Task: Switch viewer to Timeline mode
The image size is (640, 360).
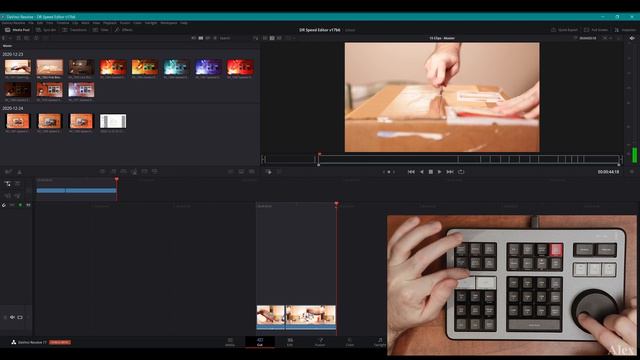Action: pyautogui.click(x=279, y=38)
